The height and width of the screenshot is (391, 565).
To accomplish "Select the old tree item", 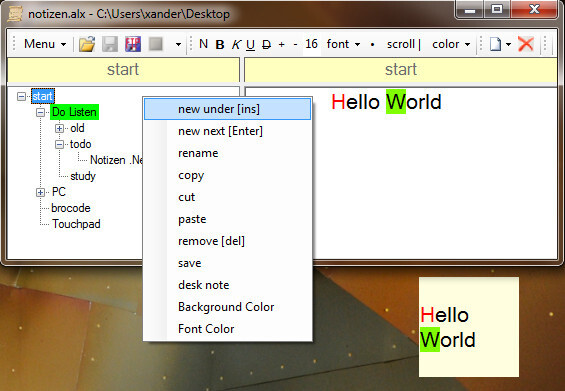I will 77,128.
